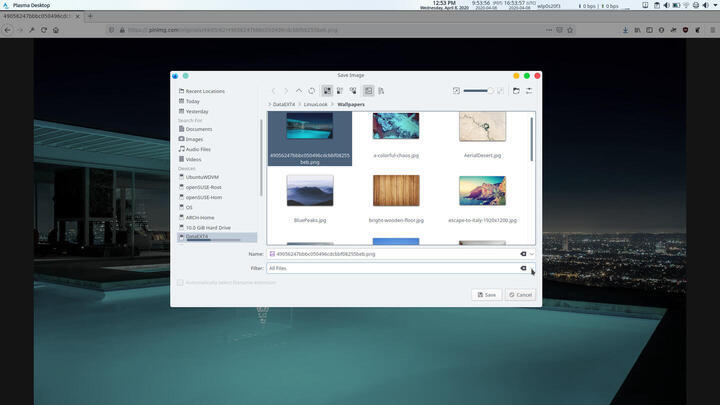Open the Plasma application launcher icon
The image size is (720, 405).
[6, 5]
